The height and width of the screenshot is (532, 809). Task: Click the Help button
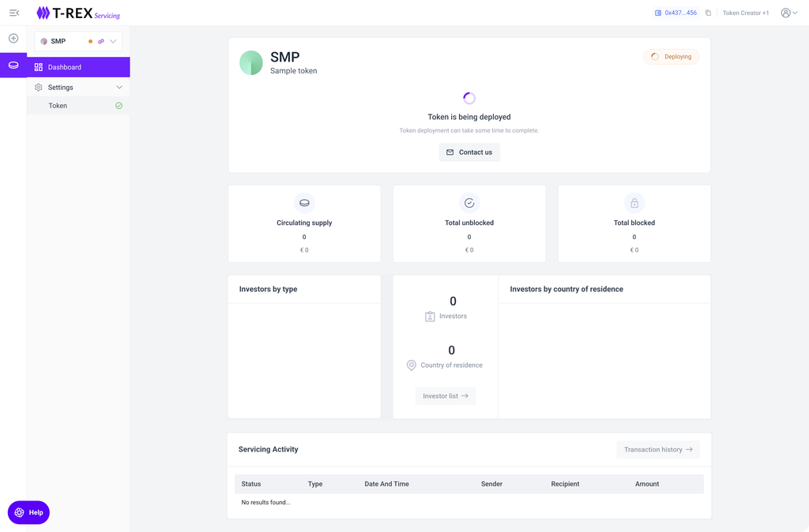[29, 512]
